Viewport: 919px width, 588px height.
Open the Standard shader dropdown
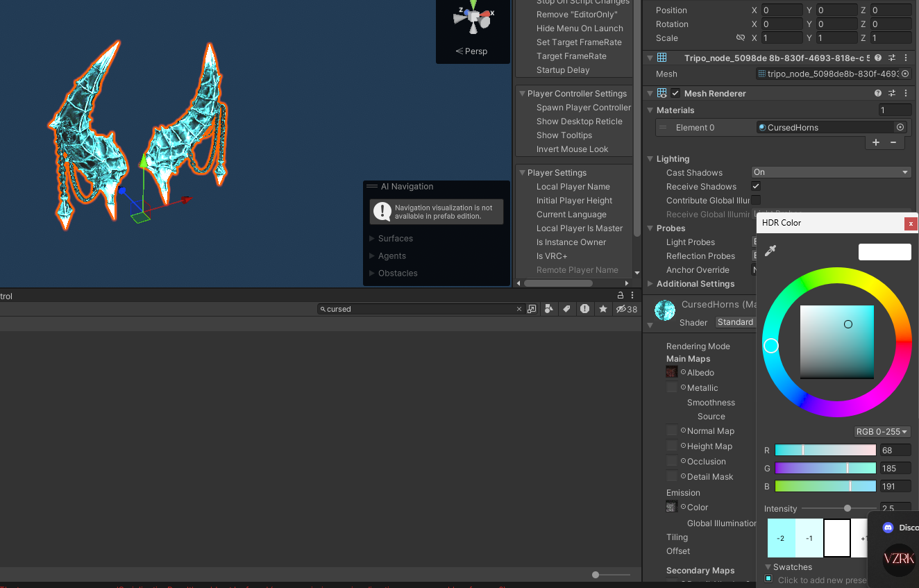(736, 322)
